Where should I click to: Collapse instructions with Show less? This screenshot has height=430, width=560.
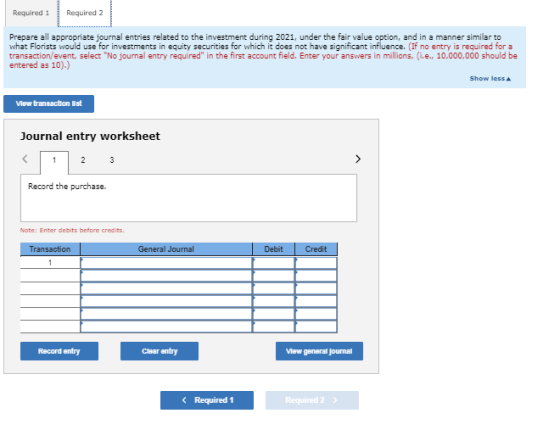coord(490,79)
